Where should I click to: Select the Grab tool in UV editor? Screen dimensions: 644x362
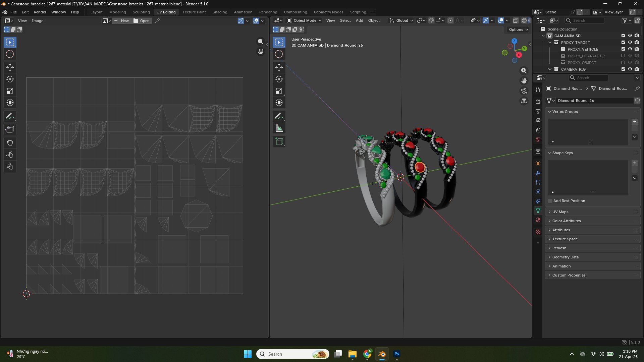click(10, 143)
